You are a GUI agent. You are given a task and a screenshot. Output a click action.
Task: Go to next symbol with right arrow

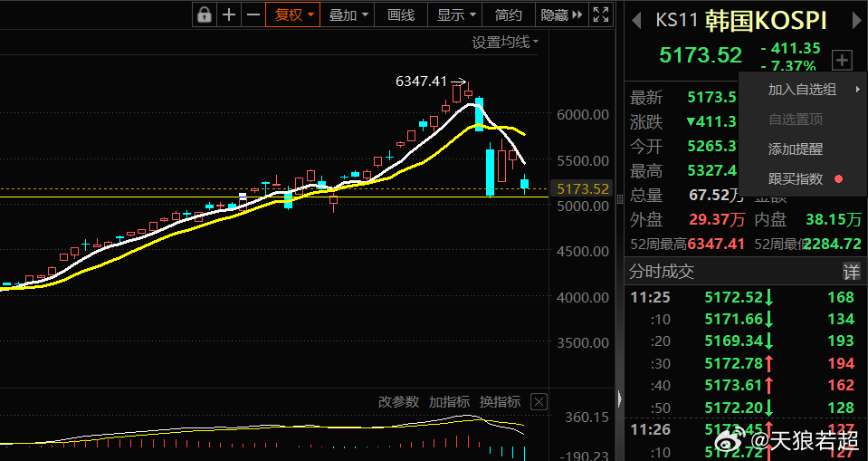coord(856,21)
